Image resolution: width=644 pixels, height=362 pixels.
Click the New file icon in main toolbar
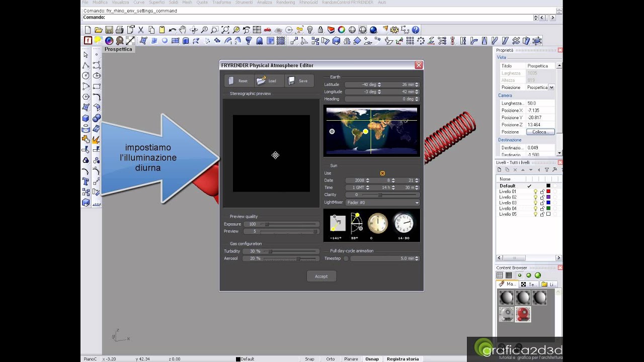pos(88,30)
